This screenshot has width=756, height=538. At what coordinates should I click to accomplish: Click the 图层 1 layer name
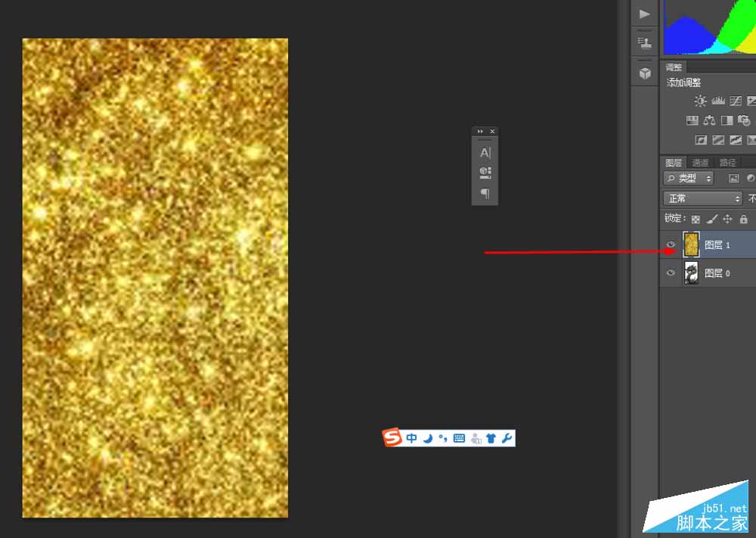point(717,245)
